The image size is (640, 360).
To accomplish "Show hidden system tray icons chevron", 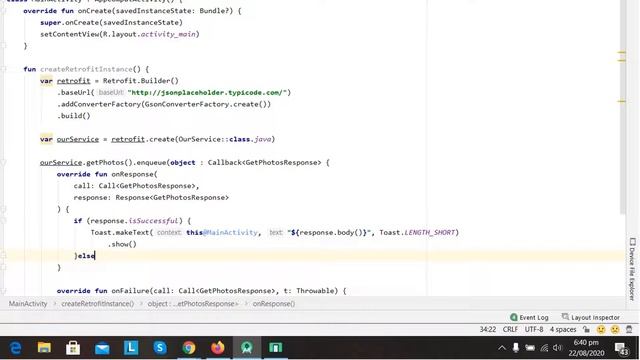I will point(502,348).
